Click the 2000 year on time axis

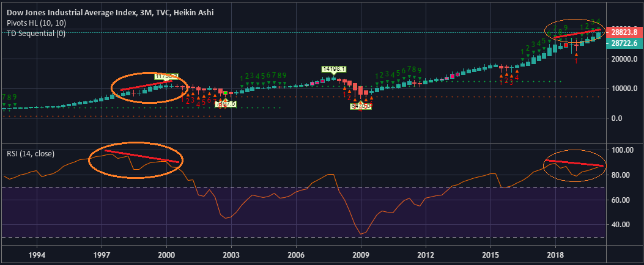point(166,255)
